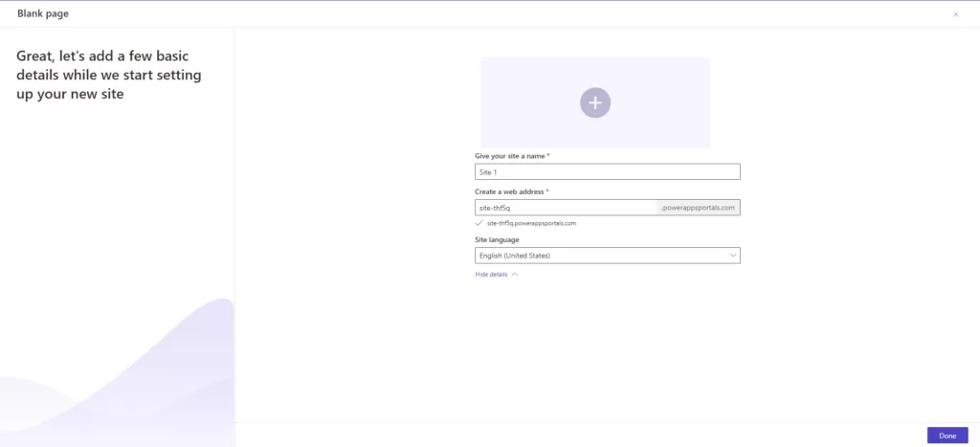Click the 'Create a web address' label
Image resolution: width=980 pixels, height=447 pixels.
coord(513,192)
